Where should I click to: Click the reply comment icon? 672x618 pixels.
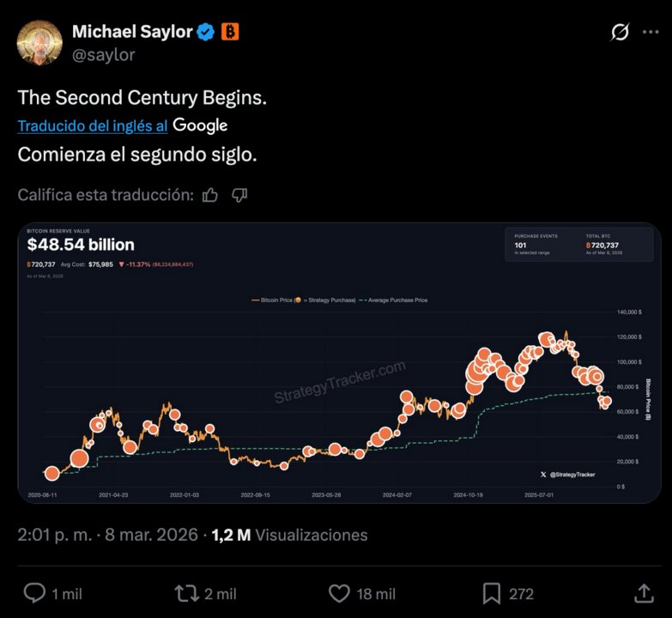pyautogui.click(x=35, y=593)
